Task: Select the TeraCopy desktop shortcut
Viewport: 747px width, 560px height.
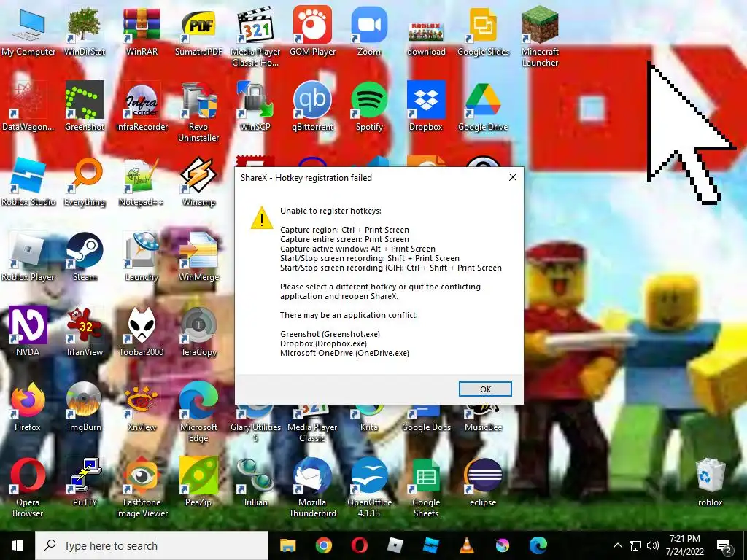Action: coord(198,332)
